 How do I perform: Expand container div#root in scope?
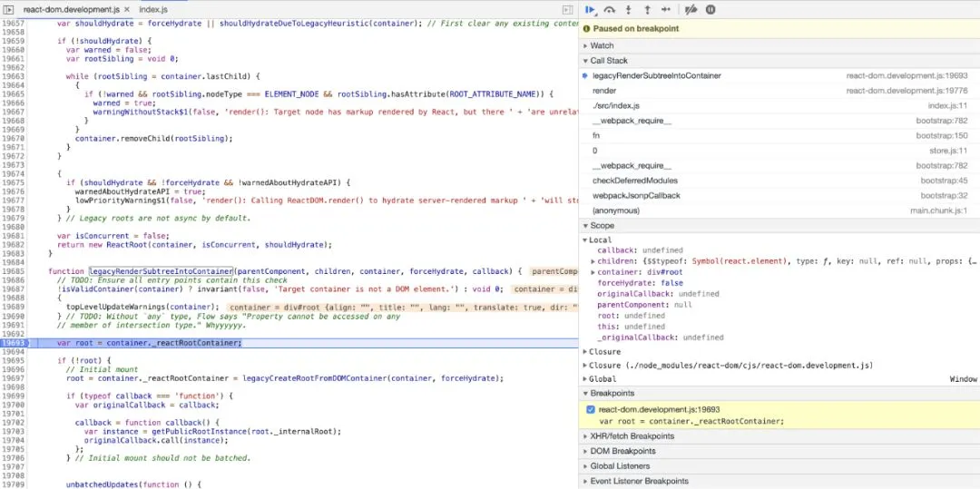coord(593,272)
